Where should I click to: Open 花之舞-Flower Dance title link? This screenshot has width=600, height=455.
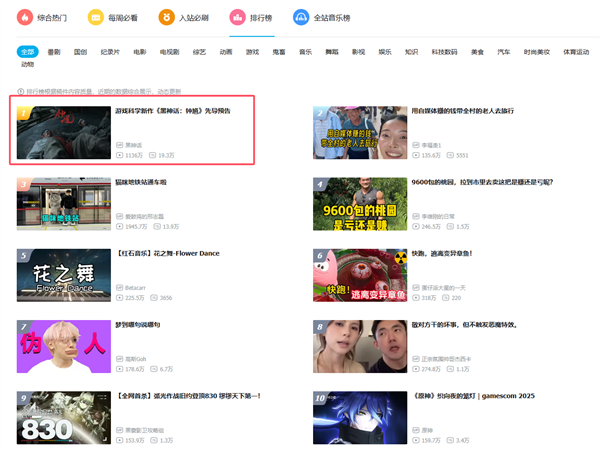click(x=168, y=253)
